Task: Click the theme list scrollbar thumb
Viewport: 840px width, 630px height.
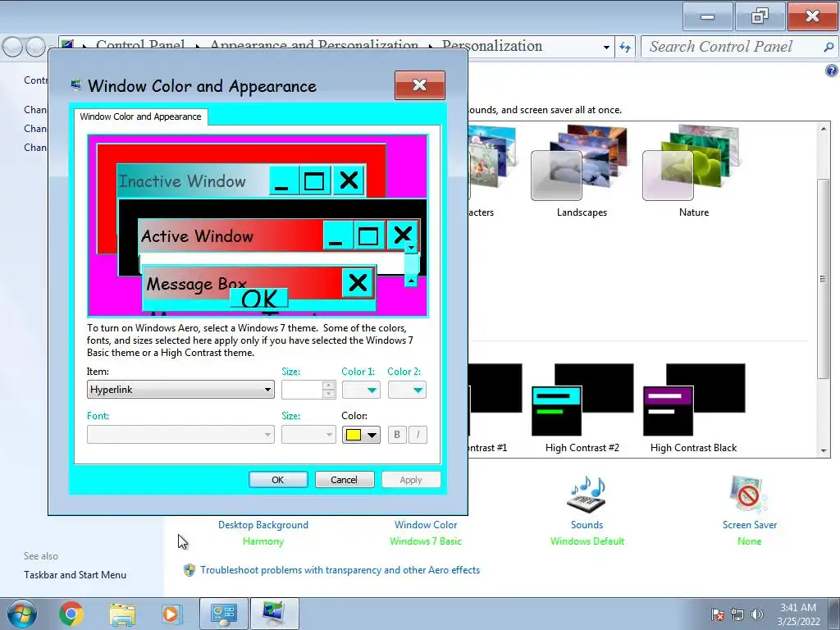Action: pos(824,279)
